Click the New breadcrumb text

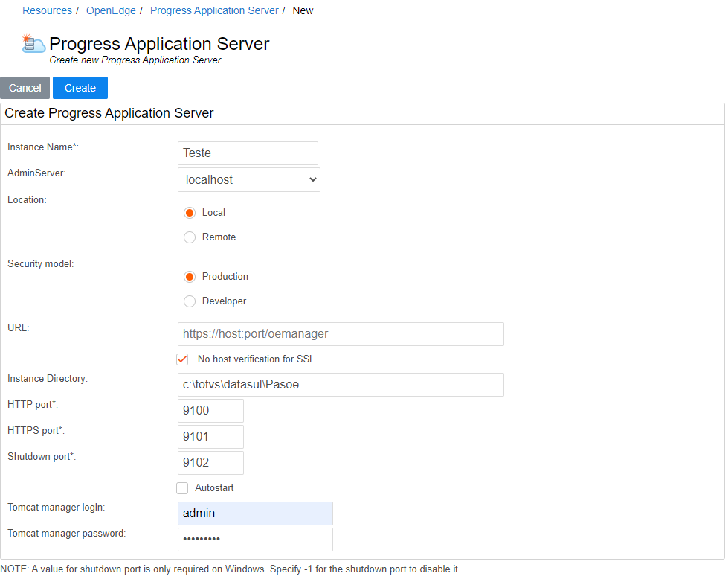303,10
